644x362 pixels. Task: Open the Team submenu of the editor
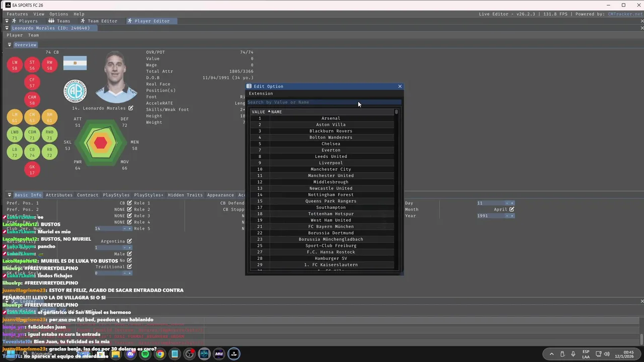(33, 35)
